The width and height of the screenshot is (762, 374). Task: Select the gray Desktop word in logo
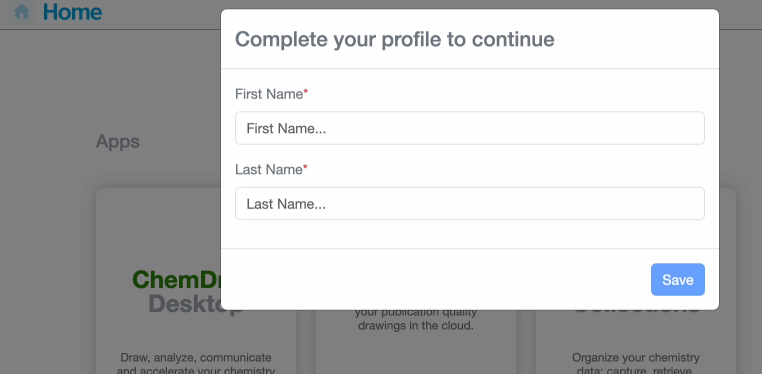185,304
